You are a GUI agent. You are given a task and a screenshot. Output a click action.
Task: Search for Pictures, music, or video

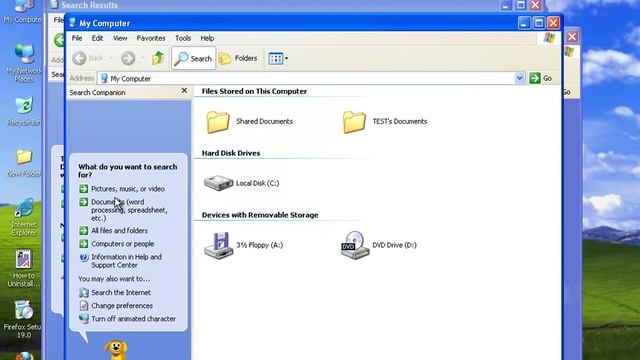point(128,189)
